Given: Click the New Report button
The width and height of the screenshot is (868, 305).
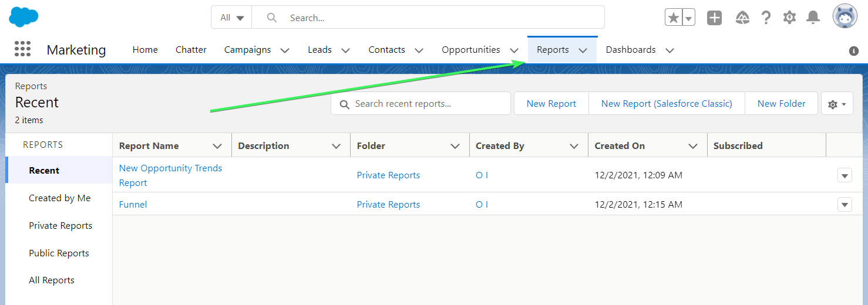Looking at the screenshot, I should click(x=551, y=104).
